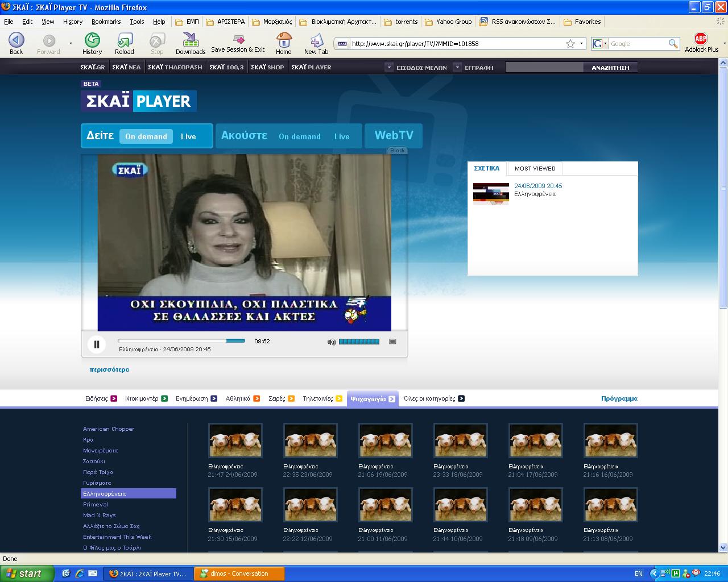728x582 pixels.
Task: Mute the player using the speaker icon
Action: click(x=331, y=342)
